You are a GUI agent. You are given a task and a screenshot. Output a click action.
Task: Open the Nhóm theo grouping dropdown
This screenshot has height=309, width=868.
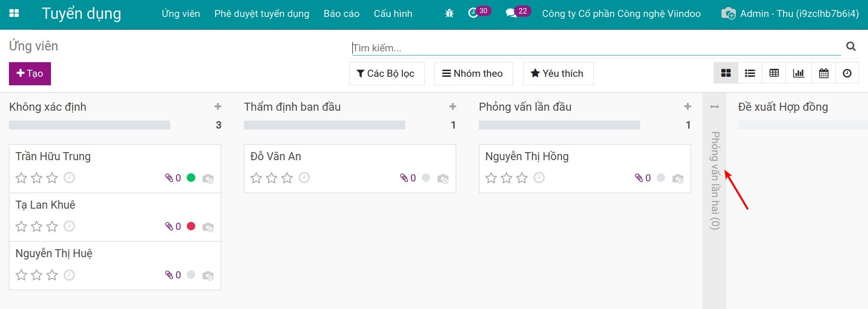pyautogui.click(x=473, y=73)
